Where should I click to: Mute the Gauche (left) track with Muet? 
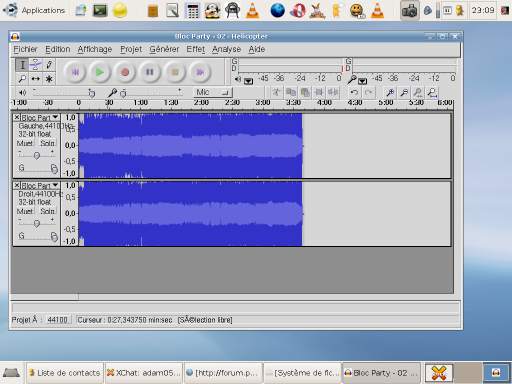click(x=25, y=143)
